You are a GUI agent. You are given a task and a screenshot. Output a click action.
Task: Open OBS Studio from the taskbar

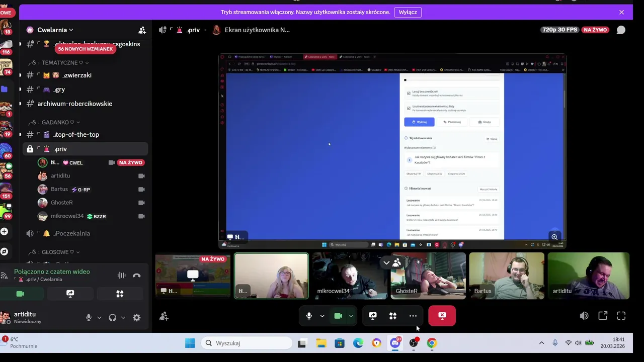click(414, 343)
